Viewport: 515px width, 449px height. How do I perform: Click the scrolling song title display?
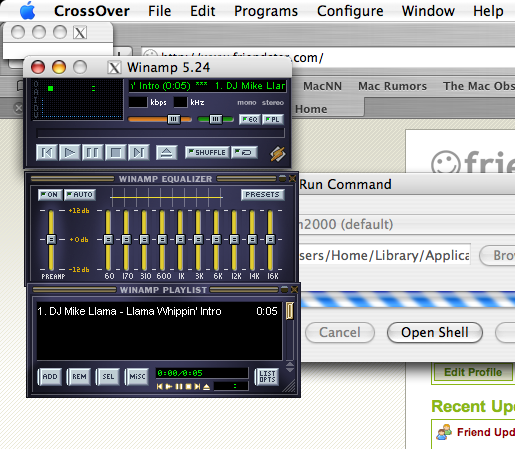point(208,86)
